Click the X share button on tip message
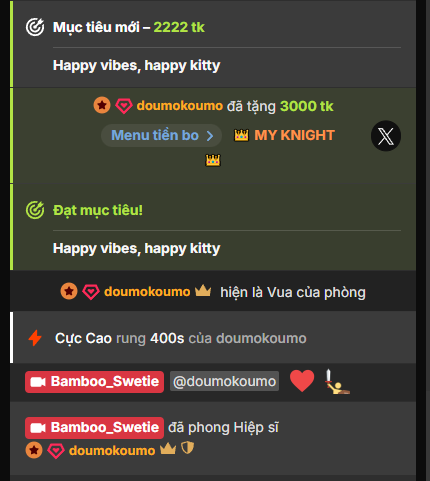This screenshot has height=481, width=430. [x=386, y=136]
